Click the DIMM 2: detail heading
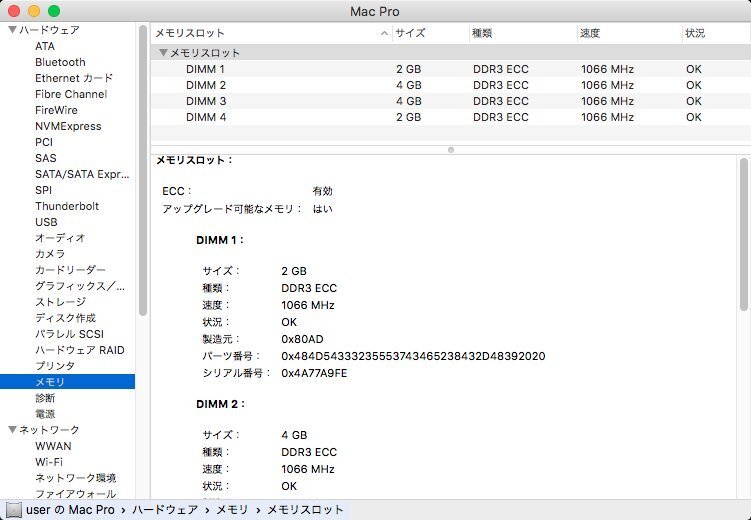 tap(220, 404)
